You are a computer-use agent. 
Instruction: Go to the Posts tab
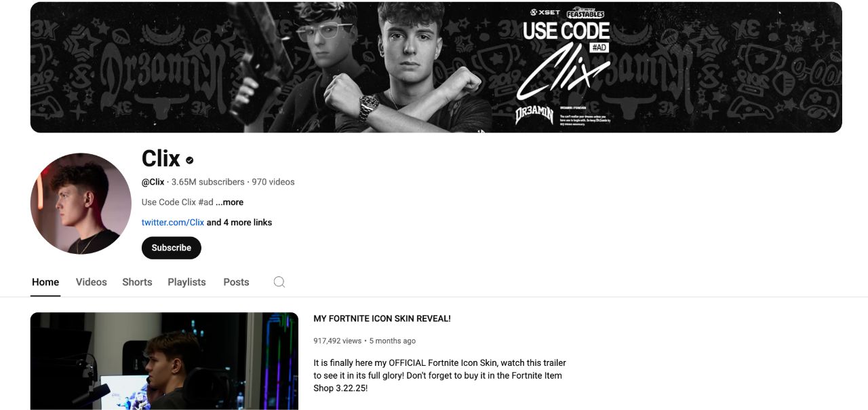(236, 282)
